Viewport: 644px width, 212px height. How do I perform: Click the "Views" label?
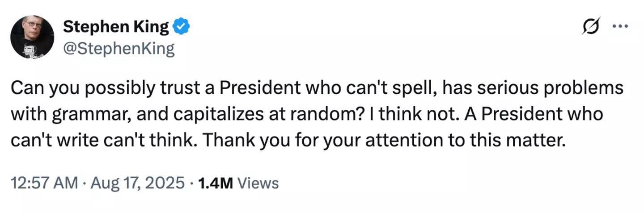[x=258, y=183]
